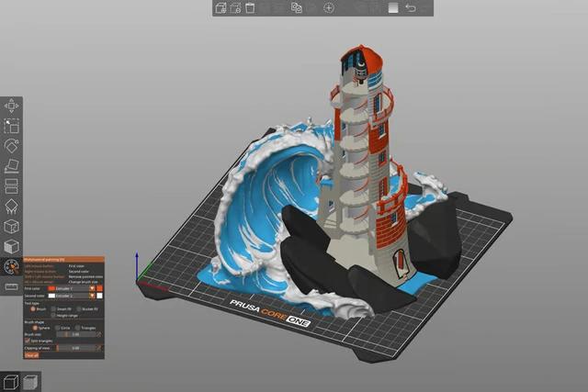The width and height of the screenshot is (588, 392).
Task: Click the Delete trash icon
Action: [251, 8]
